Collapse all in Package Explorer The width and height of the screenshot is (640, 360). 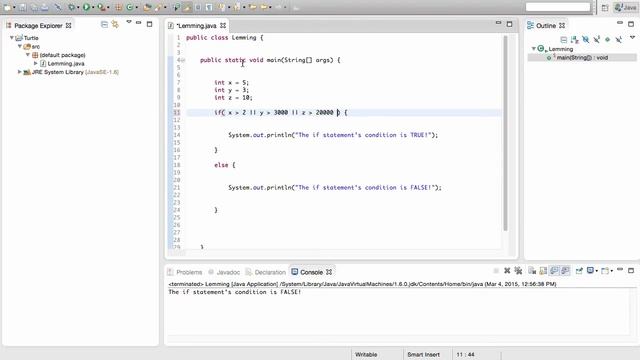click(104, 24)
